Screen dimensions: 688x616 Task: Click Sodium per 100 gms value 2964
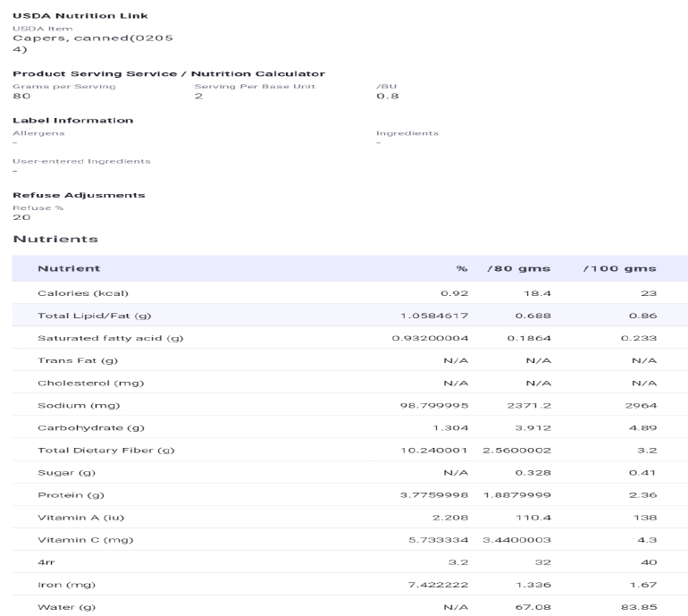(x=641, y=405)
